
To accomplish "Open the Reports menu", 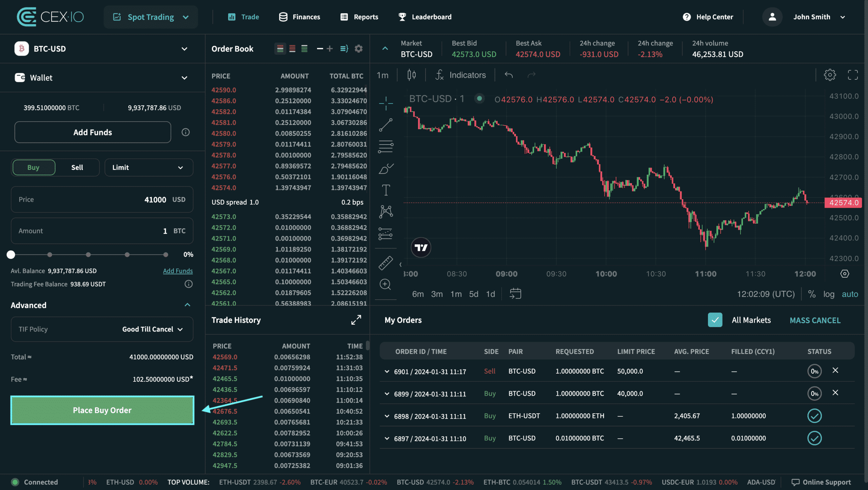I will tap(359, 17).
